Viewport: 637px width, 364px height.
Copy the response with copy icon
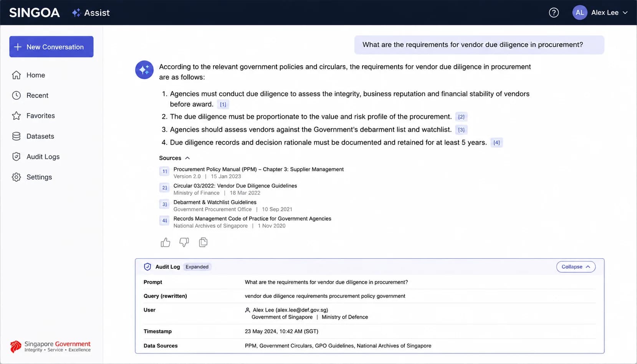click(203, 242)
